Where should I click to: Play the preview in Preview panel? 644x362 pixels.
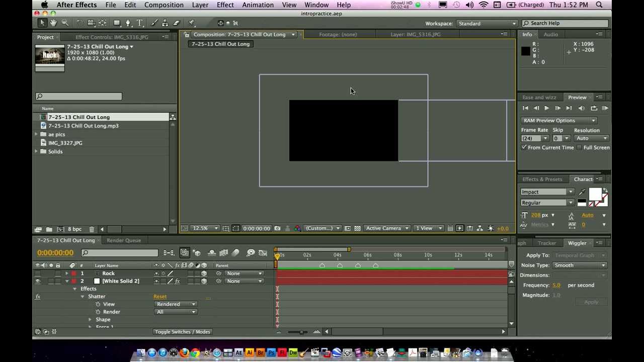[547, 108]
